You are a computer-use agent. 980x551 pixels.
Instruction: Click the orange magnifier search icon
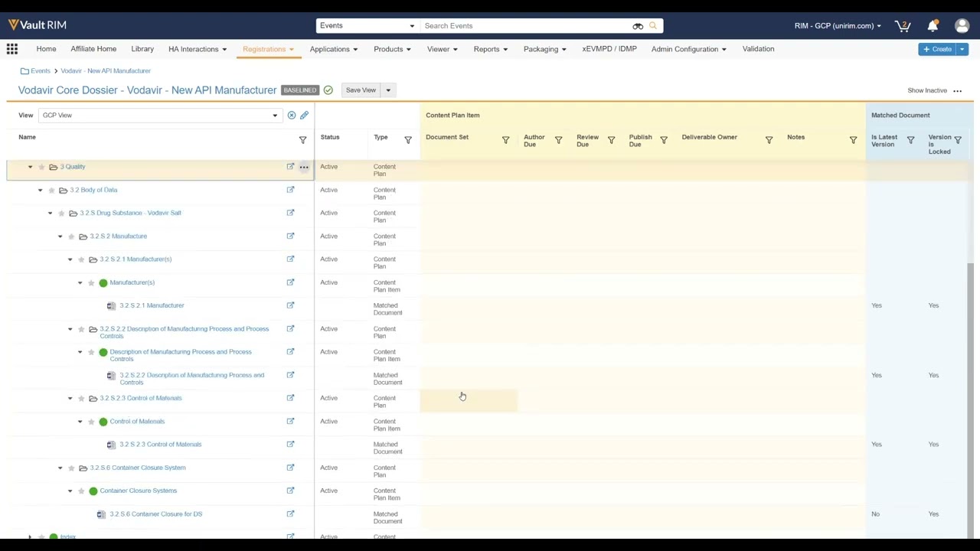653,26
